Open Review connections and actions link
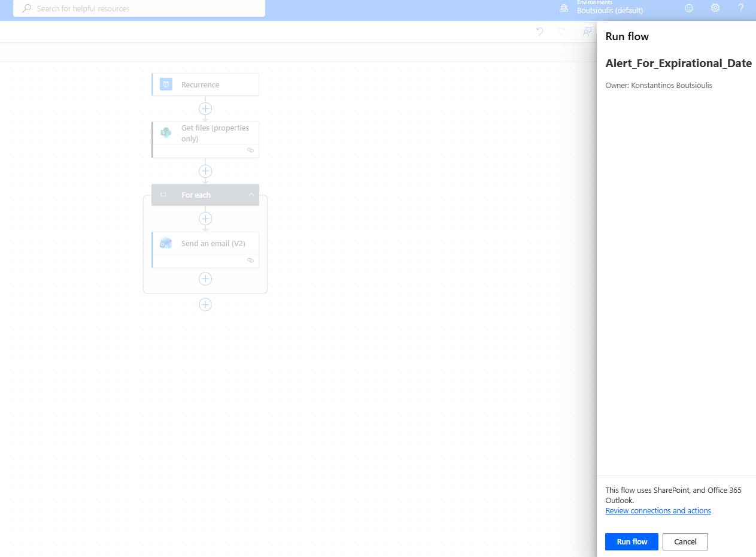 click(658, 511)
